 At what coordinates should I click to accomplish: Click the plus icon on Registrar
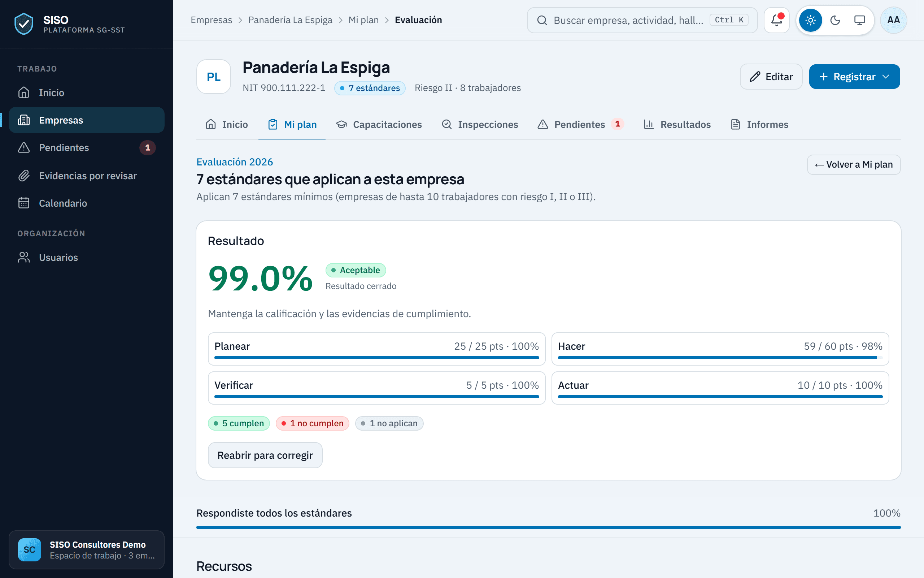click(823, 77)
